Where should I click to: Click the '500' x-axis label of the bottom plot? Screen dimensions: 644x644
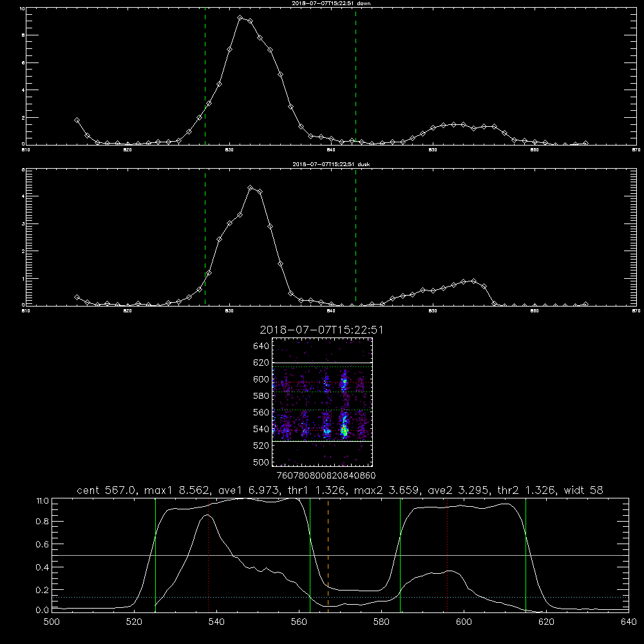tap(52, 622)
